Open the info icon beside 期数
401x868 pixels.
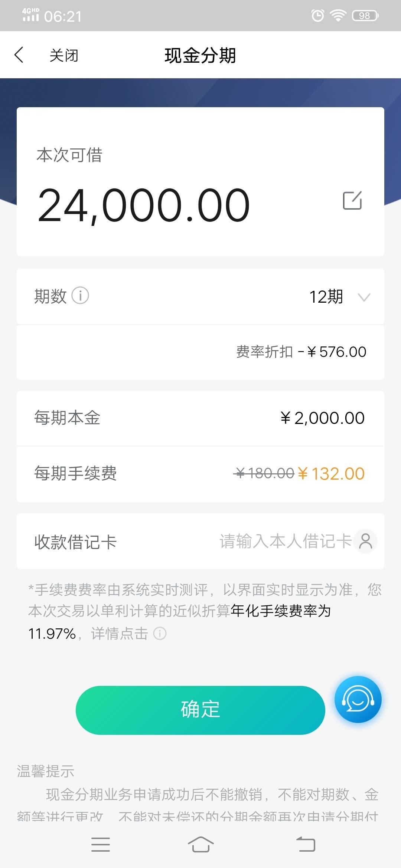[x=80, y=296]
